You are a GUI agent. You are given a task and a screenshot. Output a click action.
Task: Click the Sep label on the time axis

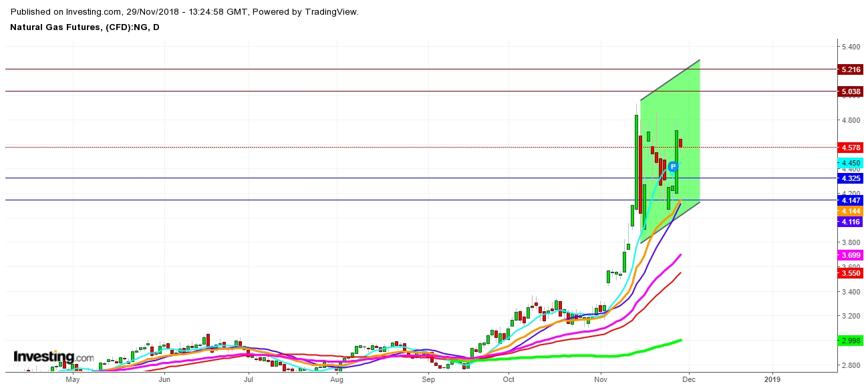[427, 378]
